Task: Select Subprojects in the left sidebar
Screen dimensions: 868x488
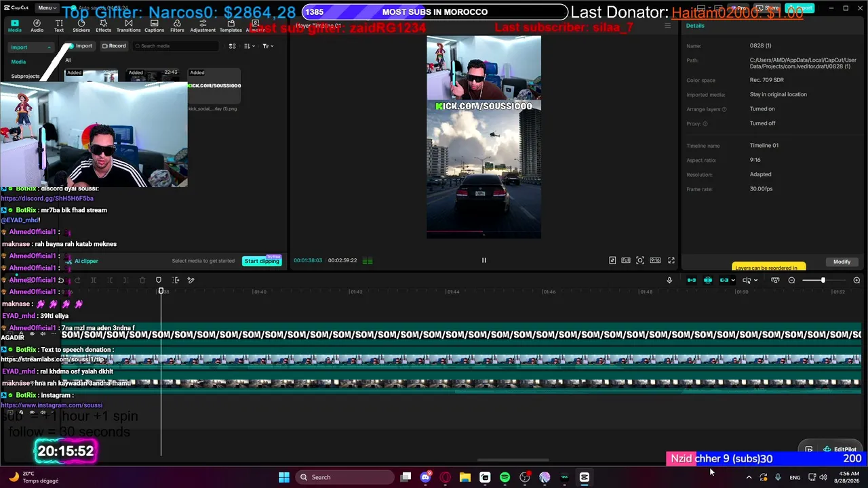Action: 25,76
